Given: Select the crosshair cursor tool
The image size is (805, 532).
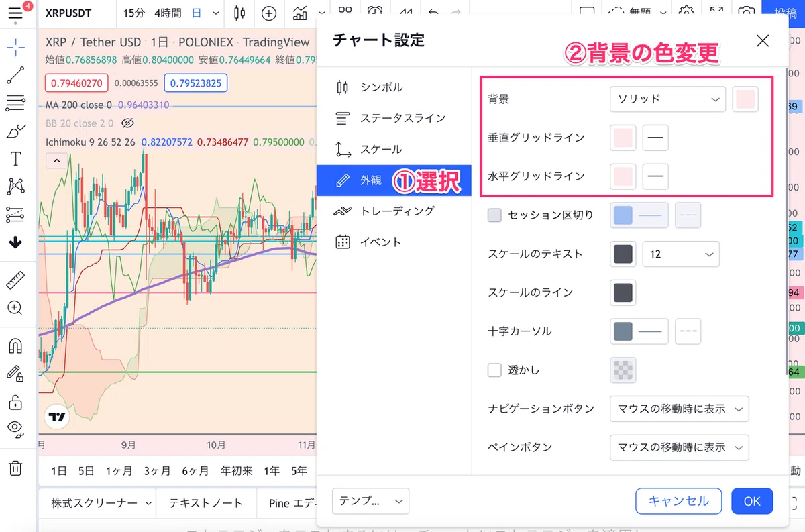Looking at the screenshot, I should (15, 47).
